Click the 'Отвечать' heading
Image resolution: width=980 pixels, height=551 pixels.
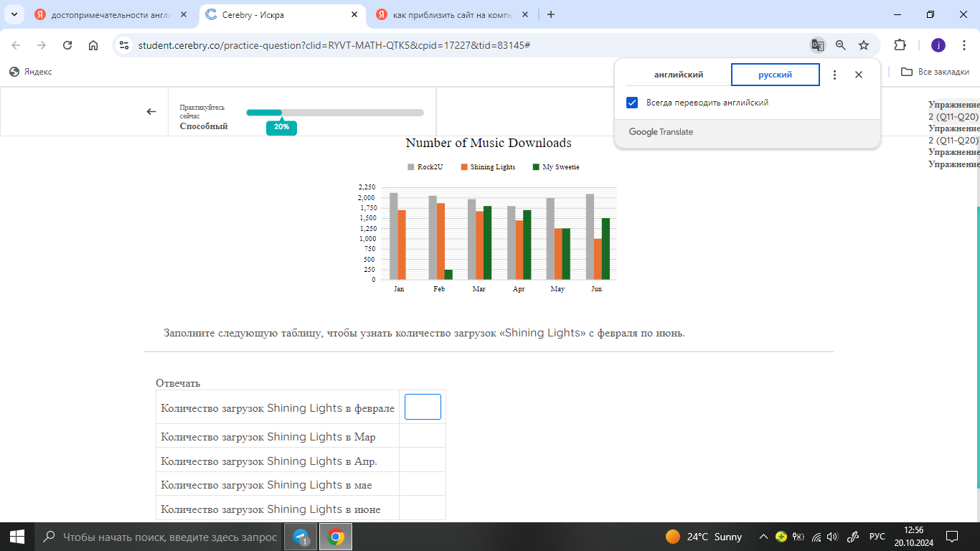coord(178,383)
